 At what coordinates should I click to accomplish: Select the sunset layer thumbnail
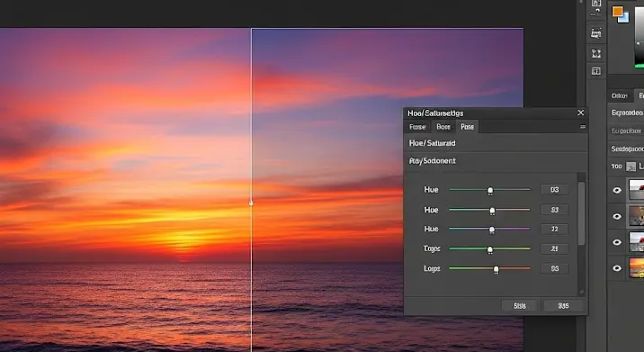click(637, 267)
